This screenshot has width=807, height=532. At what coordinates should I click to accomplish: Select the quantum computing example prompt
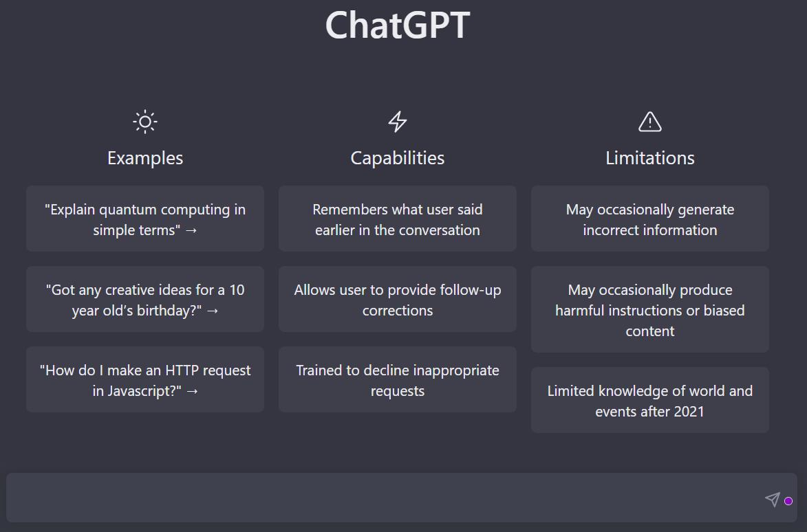pos(144,219)
